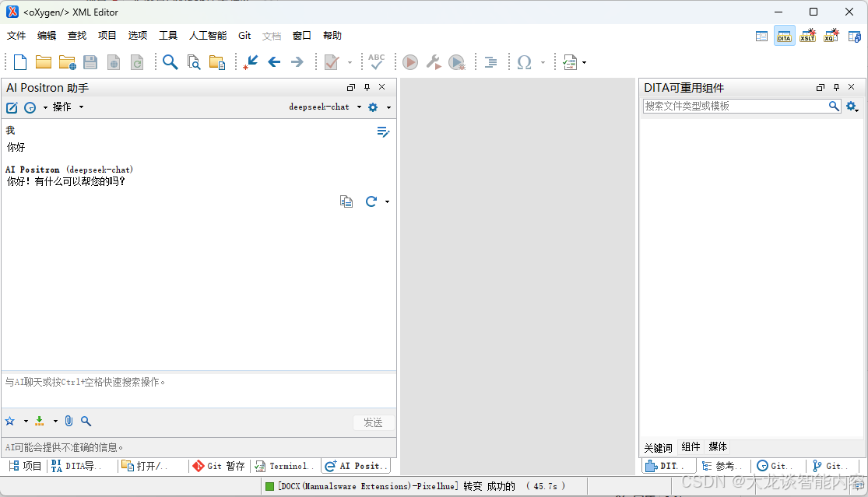Open Find/Replace with magnifier icon
This screenshot has height=497, width=868.
point(170,62)
